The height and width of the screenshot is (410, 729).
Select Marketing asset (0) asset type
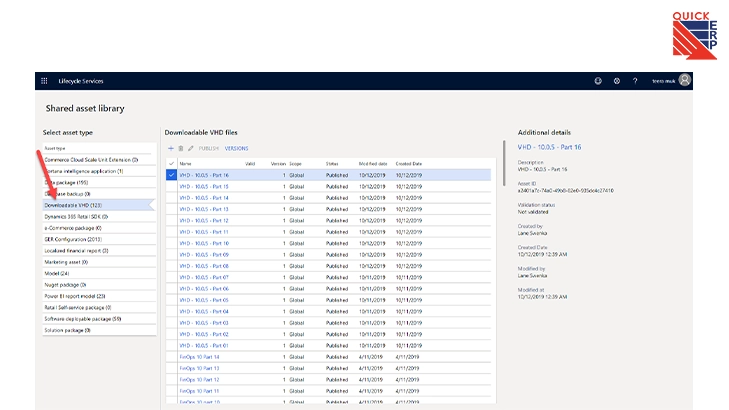coord(98,262)
